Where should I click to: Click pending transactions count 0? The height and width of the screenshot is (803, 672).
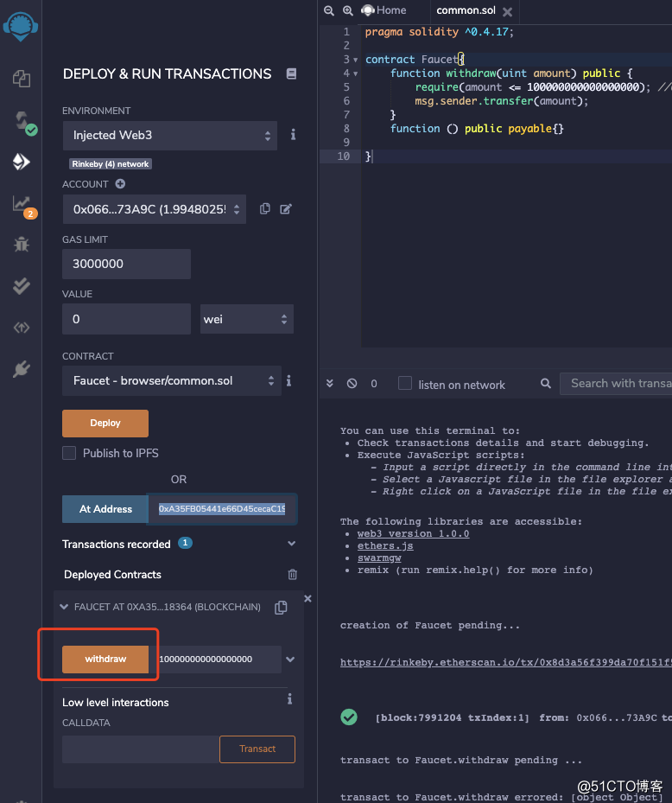click(x=374, y=384)
